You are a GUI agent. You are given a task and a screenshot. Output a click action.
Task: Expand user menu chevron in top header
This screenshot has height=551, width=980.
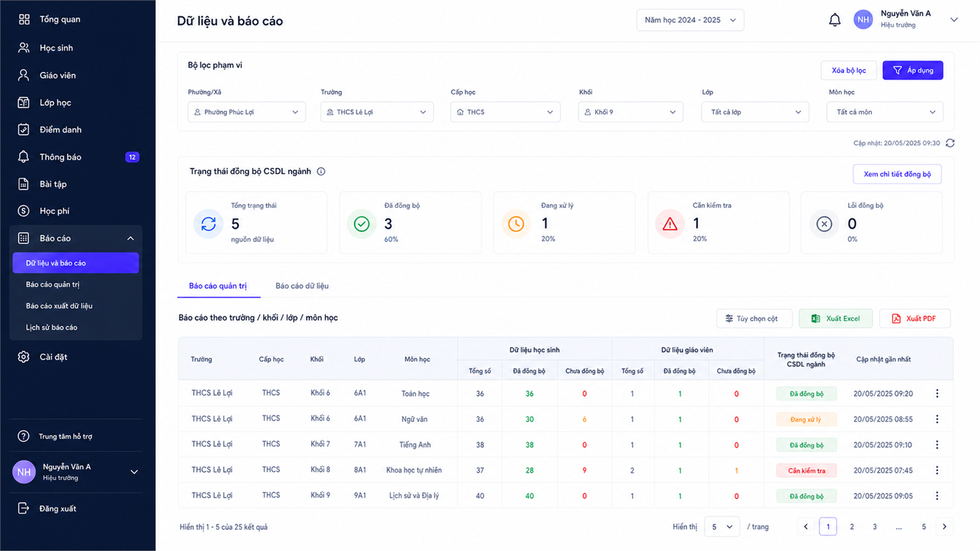point(954,20)
